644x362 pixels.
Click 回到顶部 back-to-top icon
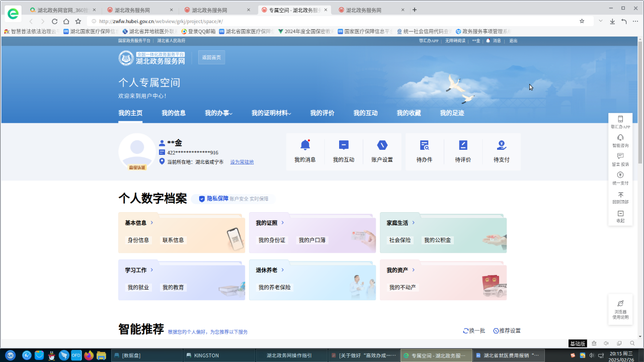(620, 195)
